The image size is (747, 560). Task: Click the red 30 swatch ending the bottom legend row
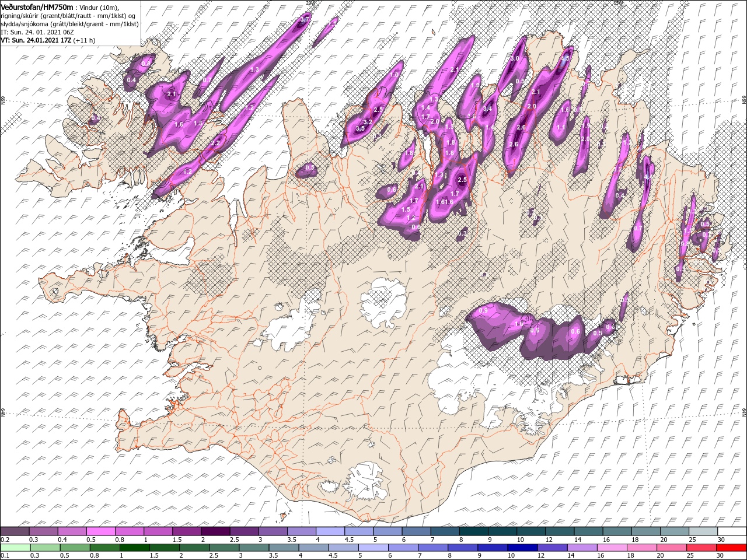(731, 548)
